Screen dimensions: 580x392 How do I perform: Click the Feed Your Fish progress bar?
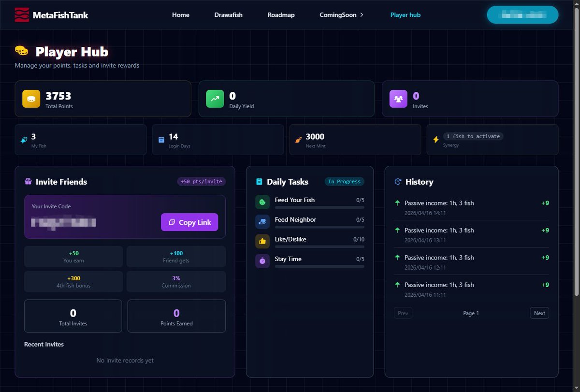click(319, 207)
